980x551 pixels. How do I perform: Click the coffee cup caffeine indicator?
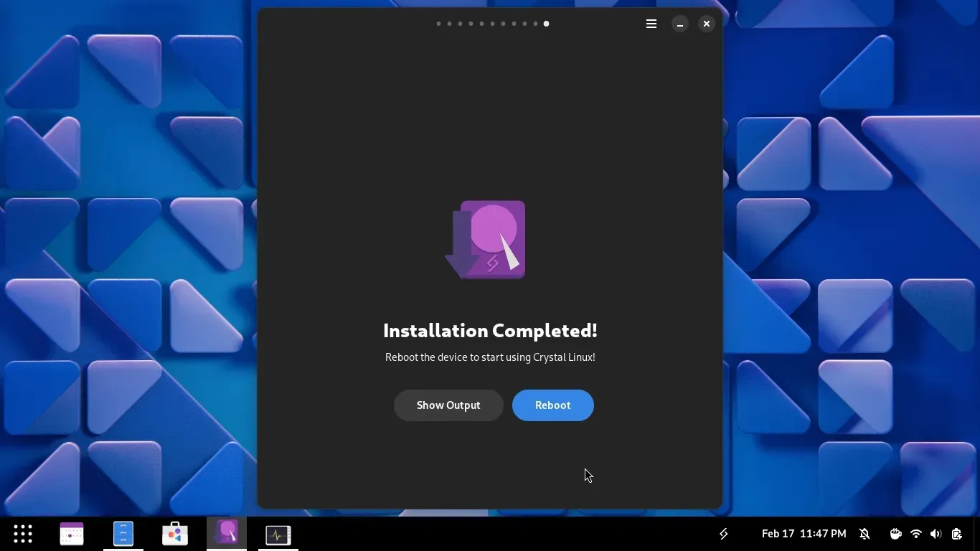[x=895, y=534]
